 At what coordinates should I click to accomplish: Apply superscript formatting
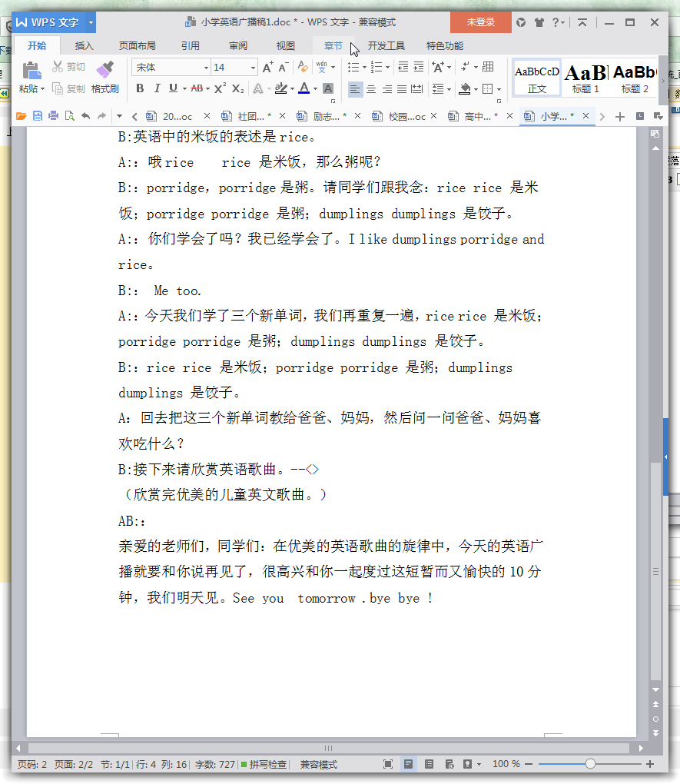point(220,89)
